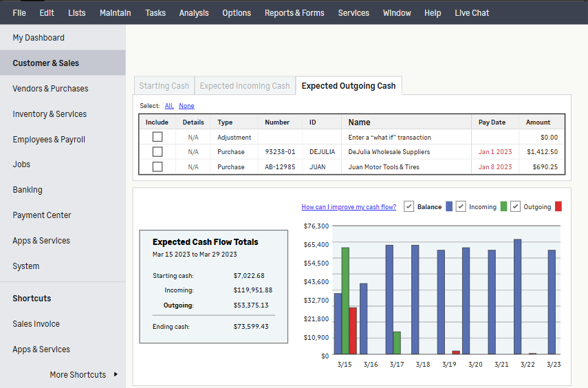Disable the Incoming series checkbox
This screenshot has height=388, width=588.
pyautogui.click(x=461, y=206)
